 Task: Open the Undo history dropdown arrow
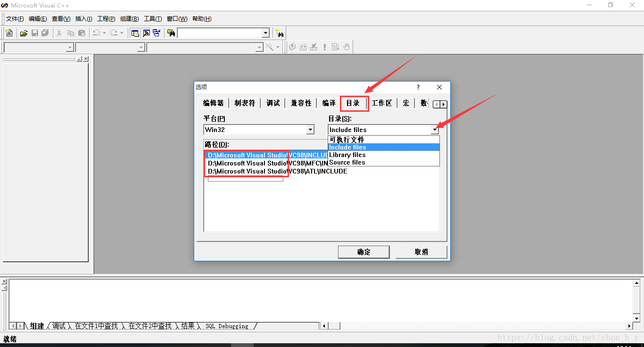click(x=104, y=33)
